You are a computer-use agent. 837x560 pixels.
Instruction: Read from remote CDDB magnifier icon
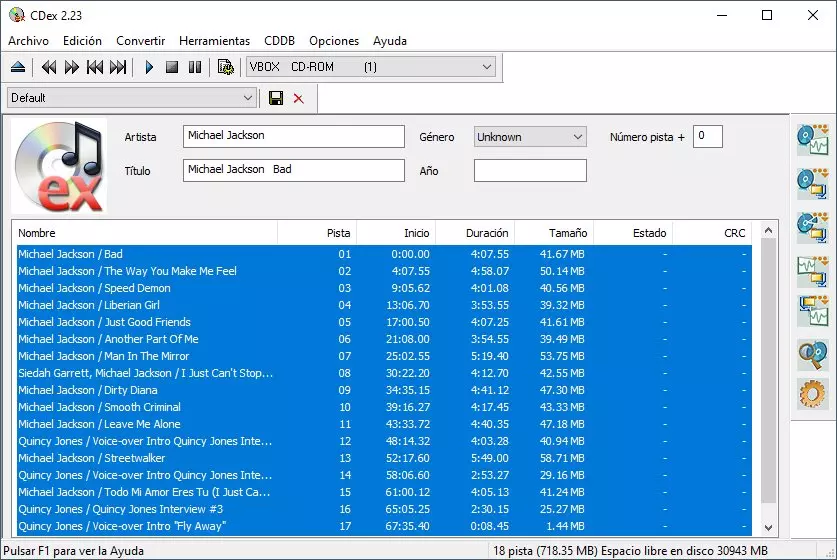pos(812,354)
